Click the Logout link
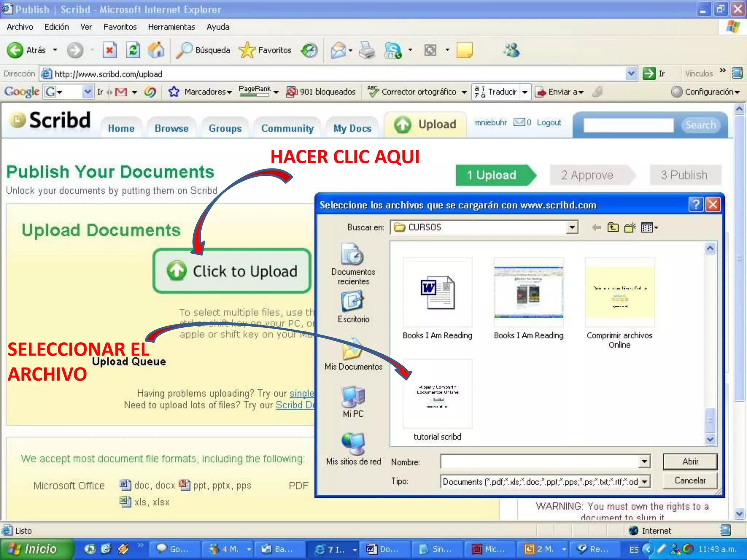Screen dimensions: 747x560 549,122
